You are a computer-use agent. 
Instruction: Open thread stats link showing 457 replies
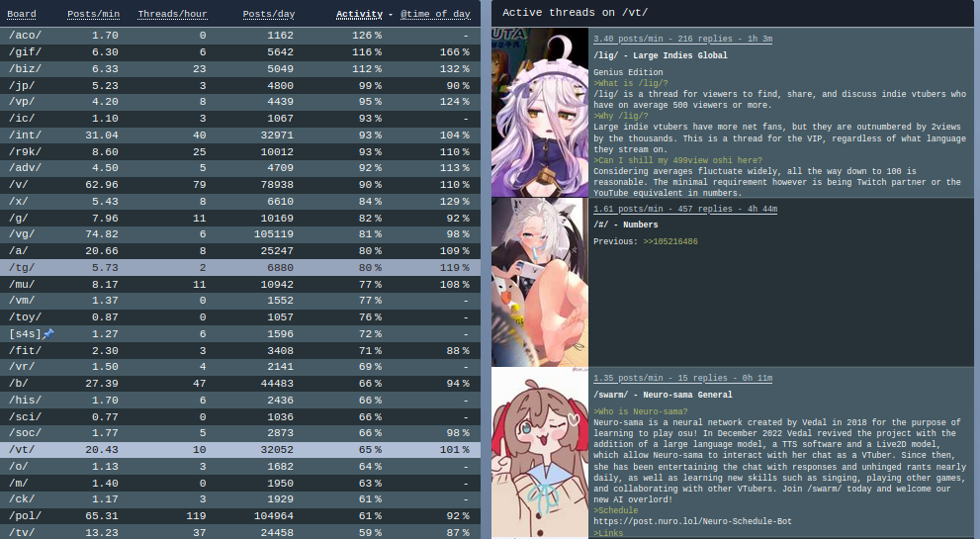click(x=685, y=209)
